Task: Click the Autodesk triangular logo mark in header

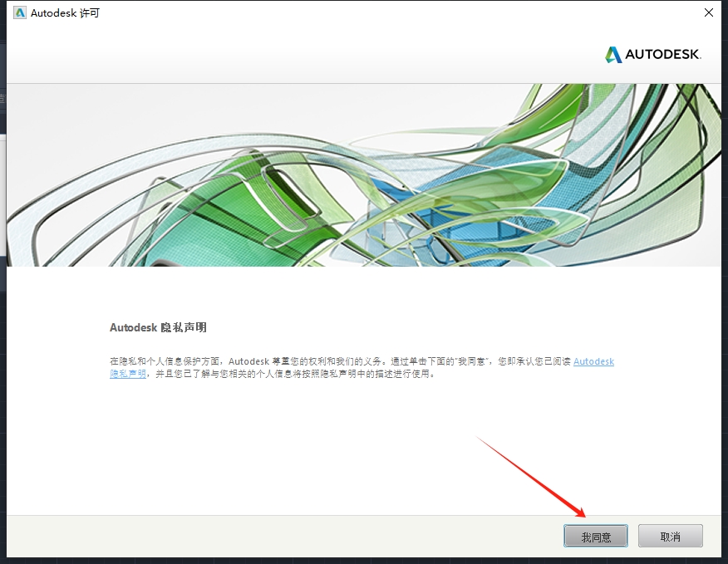Action: point(613,55)
